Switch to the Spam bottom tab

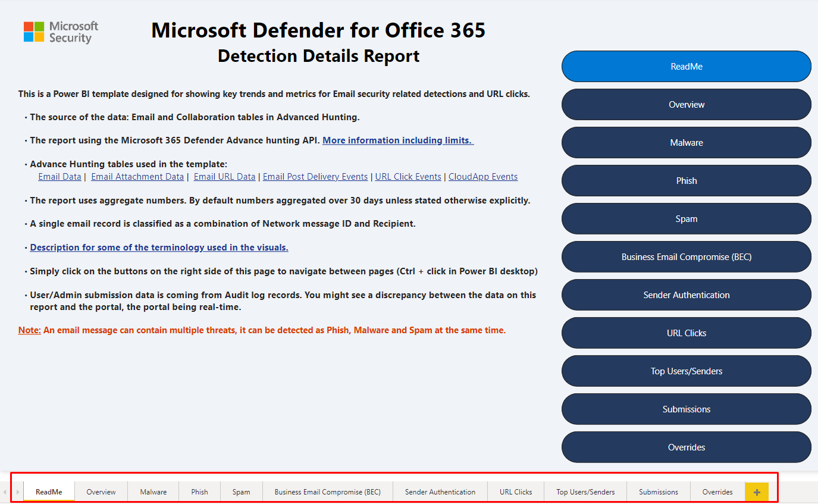click(x=241, y=492)
